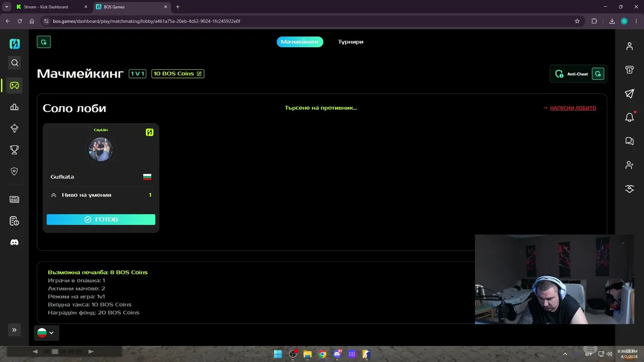Click НАПУСНИ ЛОБИТО to leave lobby
Viewport: 644px width, 362px height.
pos(573,108)
